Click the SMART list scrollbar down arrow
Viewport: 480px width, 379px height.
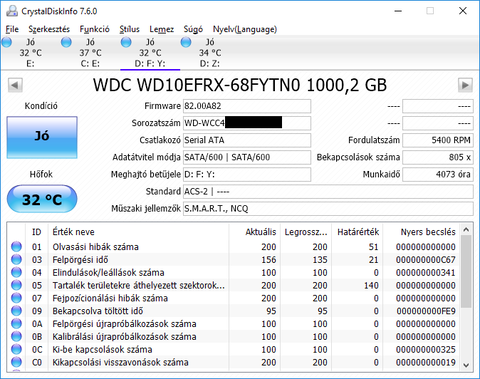466,365
